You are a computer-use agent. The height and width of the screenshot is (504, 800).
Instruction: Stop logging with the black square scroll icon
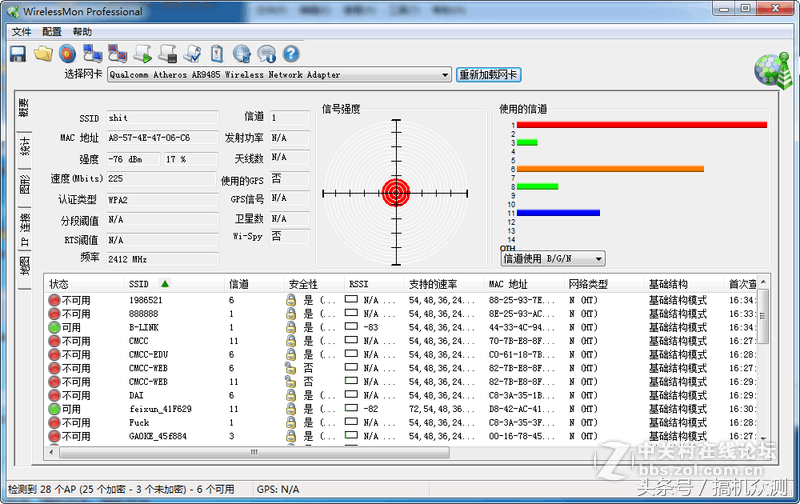[x=167, y=54]
